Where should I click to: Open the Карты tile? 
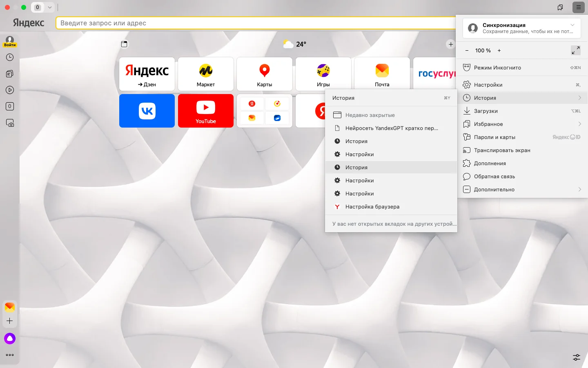265,74
